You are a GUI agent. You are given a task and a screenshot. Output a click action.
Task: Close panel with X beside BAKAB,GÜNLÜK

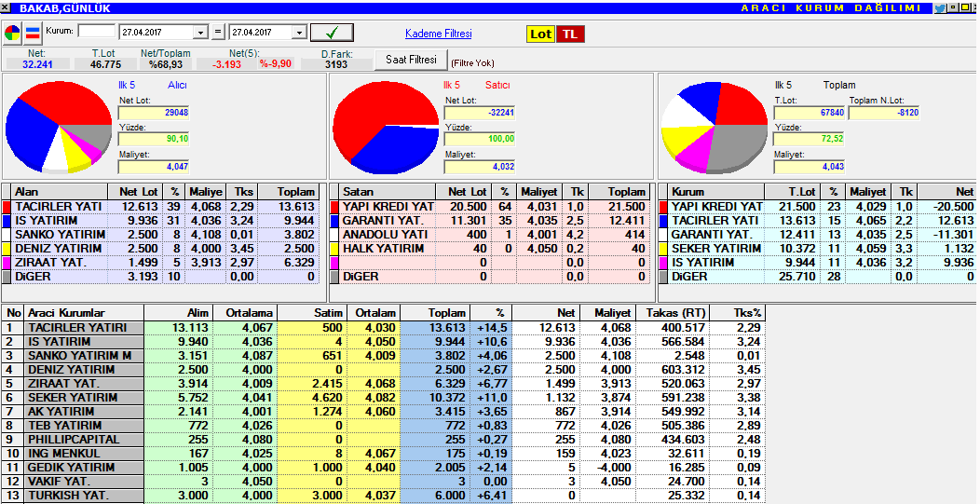click(6, 8)
